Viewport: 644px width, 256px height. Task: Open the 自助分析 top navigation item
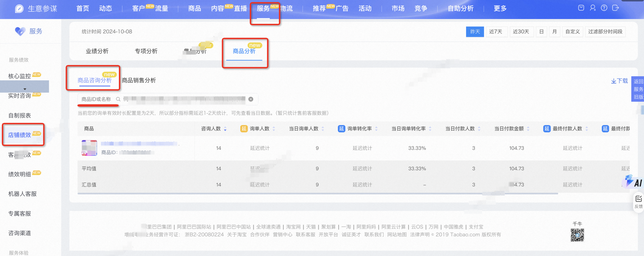(x=460, y=9)
